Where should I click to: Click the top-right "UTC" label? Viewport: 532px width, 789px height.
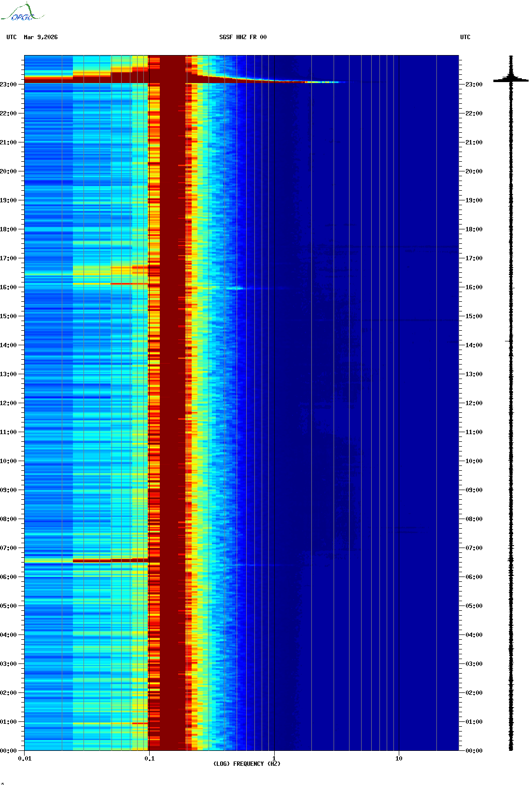(465, 37)
